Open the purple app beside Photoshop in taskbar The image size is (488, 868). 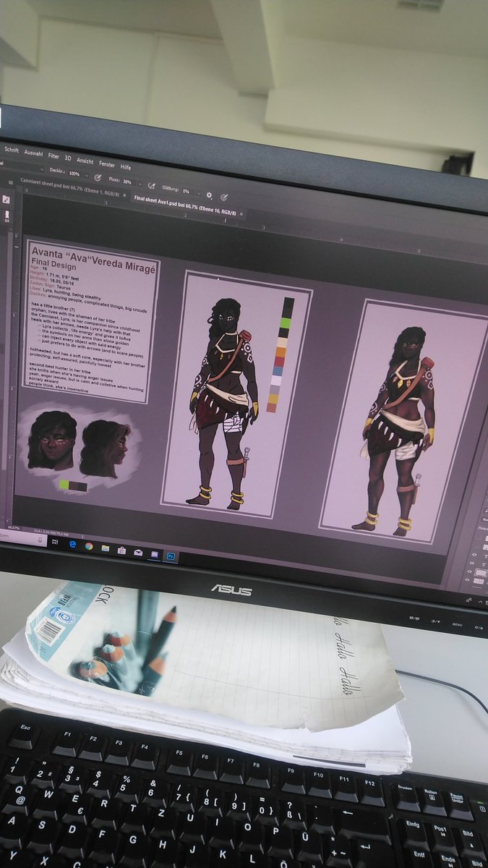(154, 554)
